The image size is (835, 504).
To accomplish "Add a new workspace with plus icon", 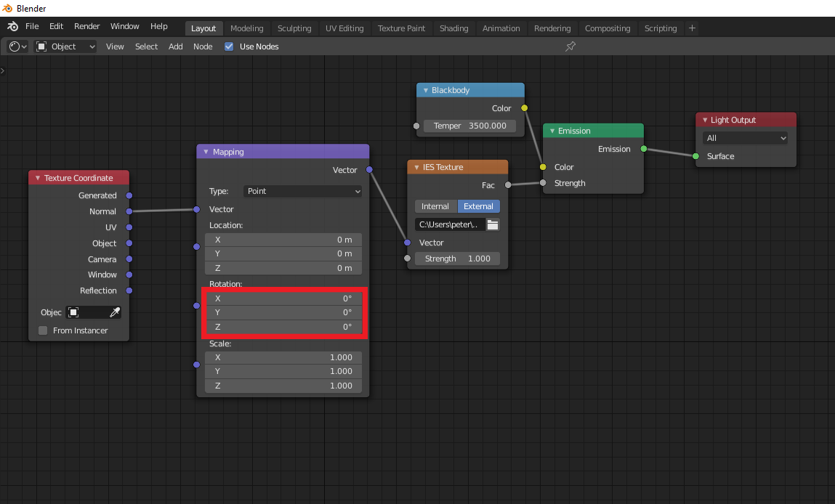I will [692, 28].
